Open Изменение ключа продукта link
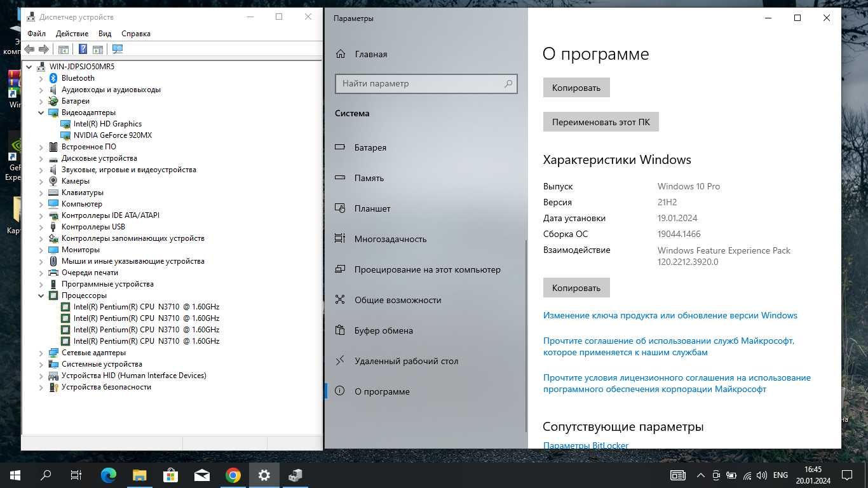The image size is (868, 488). [x=670, y=315]
